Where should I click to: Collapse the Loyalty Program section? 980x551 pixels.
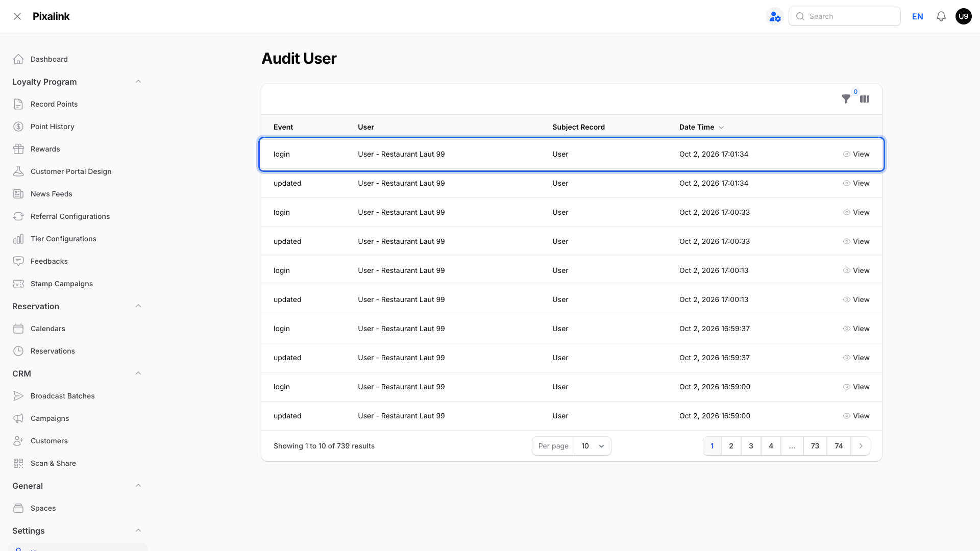[x=138, y=82]
